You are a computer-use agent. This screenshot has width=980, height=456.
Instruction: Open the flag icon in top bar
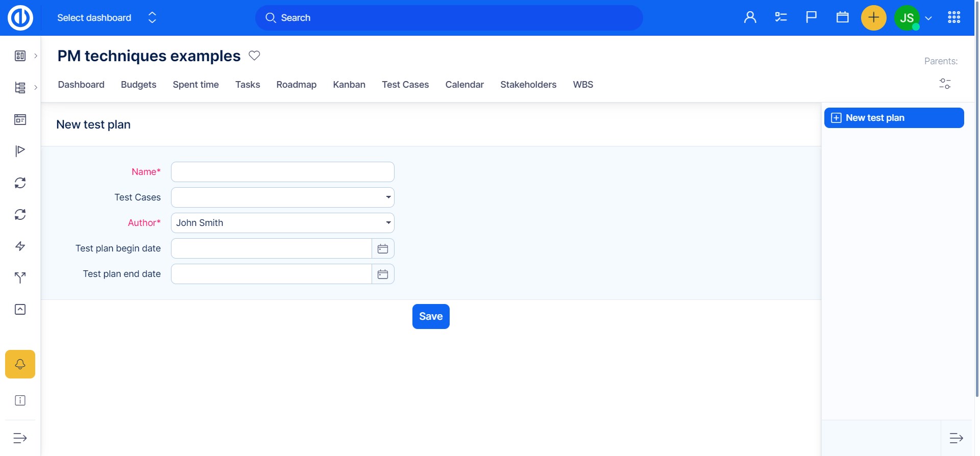pyautogui.click(x=811, y=18)
